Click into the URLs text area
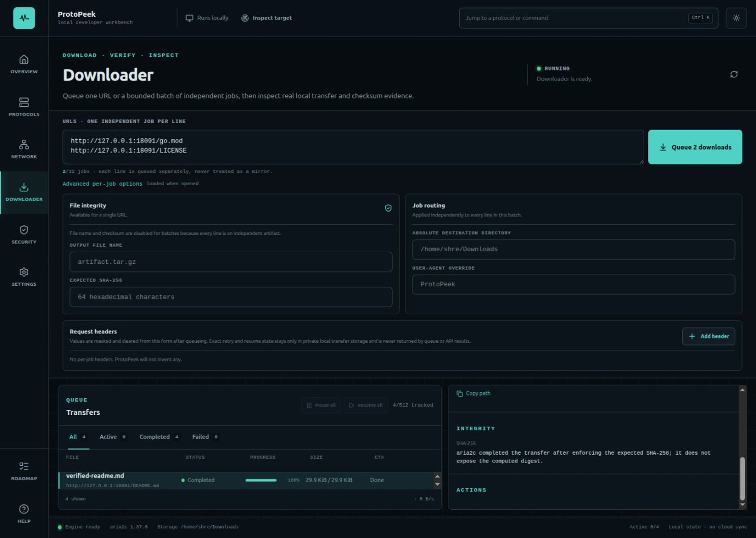Image resolution: width=756 pixels, height=538 pixels. click(353, 147)
